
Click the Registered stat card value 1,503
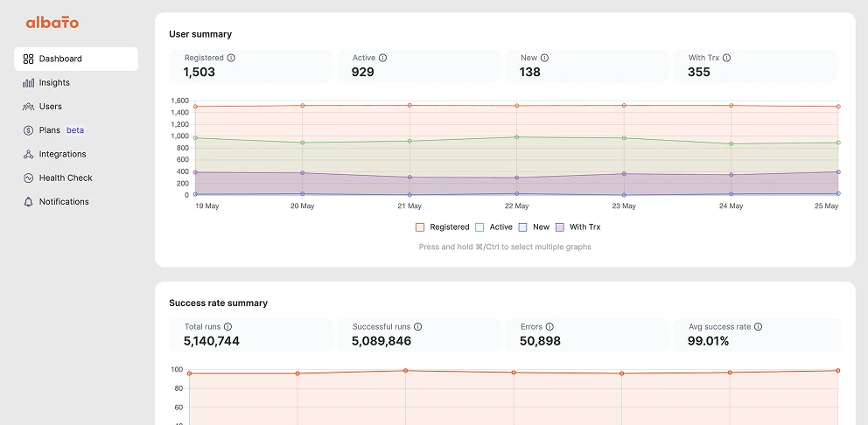point(199,72)
